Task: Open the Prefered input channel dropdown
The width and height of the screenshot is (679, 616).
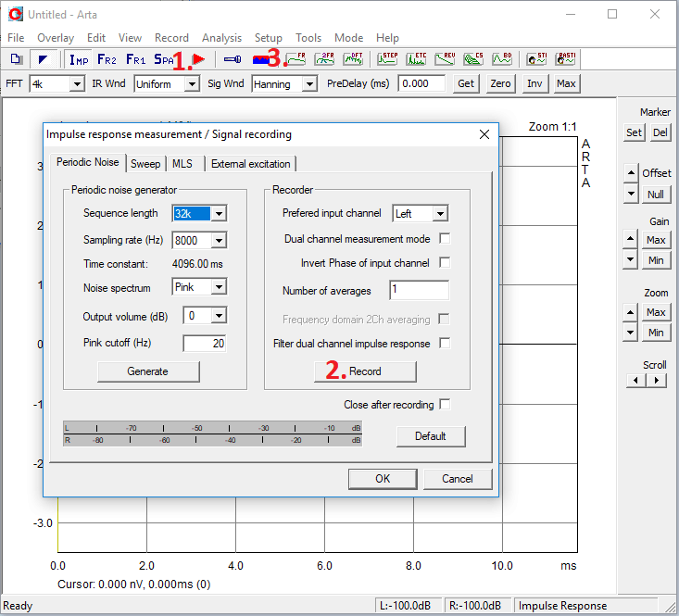Action: tap(439, 214)
